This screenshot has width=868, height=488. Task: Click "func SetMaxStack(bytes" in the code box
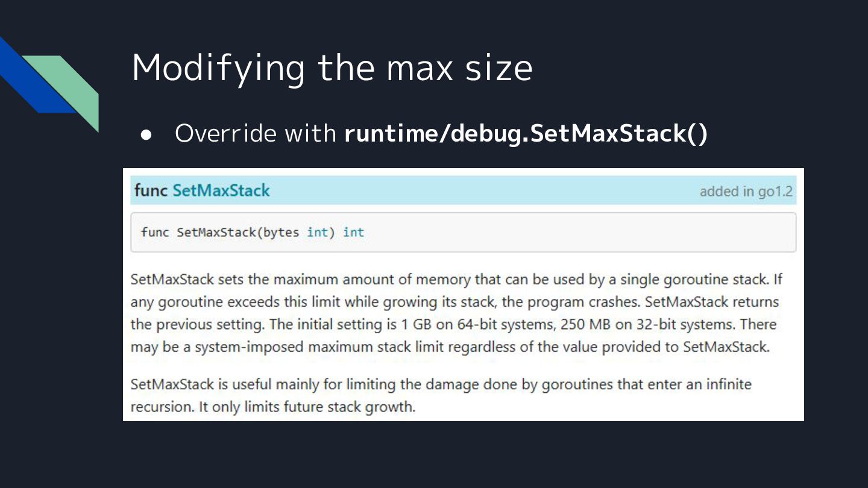220,232
